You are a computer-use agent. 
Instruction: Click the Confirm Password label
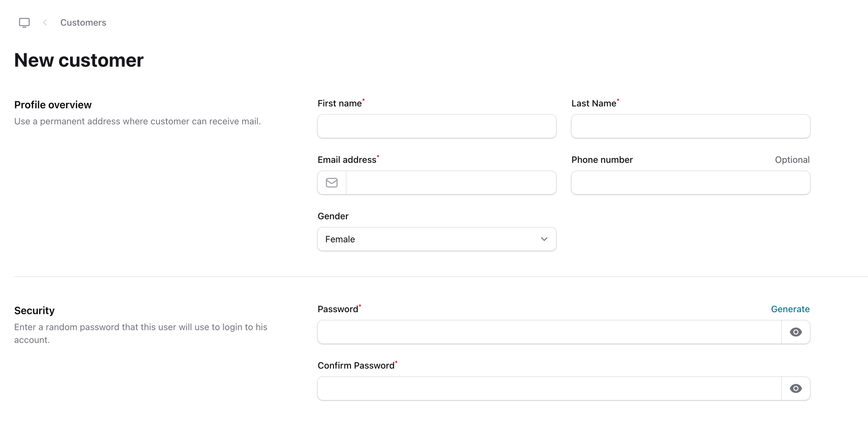coord(356,365)
